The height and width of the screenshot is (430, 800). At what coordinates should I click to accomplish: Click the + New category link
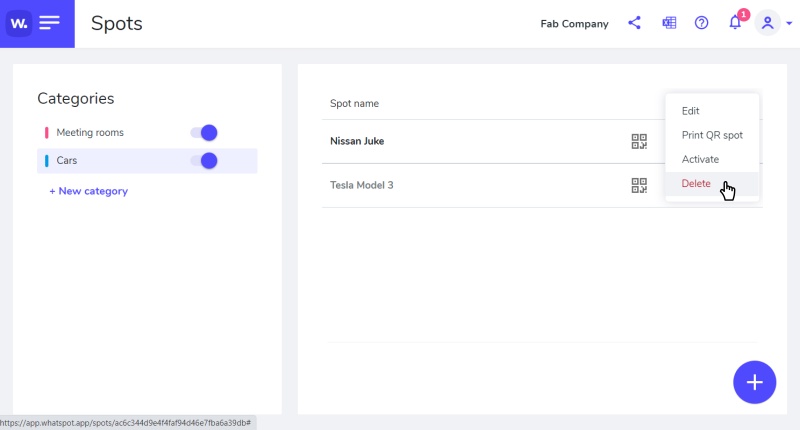click(88, 191)
